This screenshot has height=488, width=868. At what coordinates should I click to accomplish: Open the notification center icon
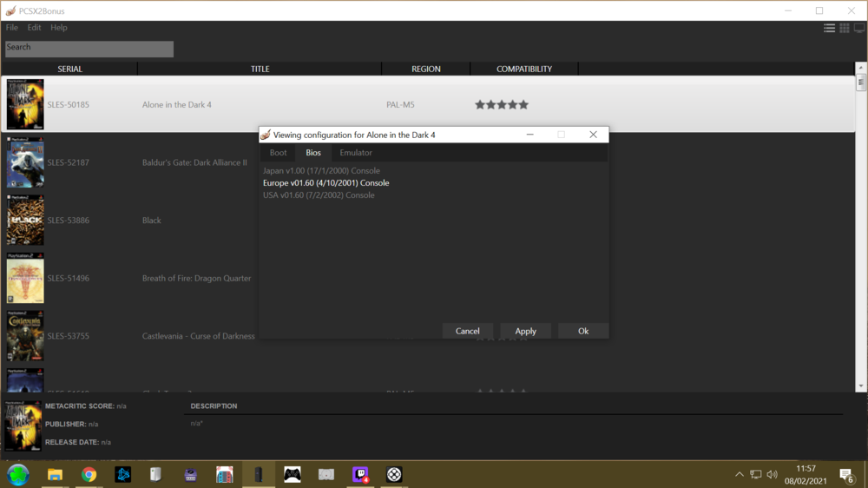846,474
